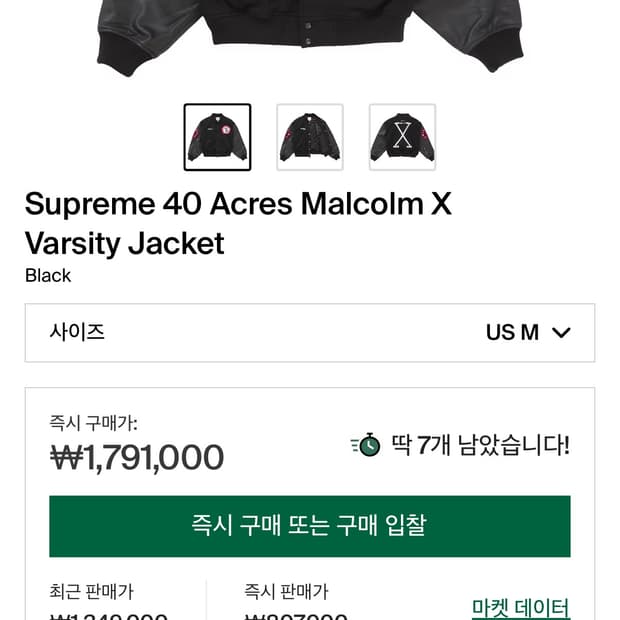Click the price under 즉시 판매가
Viewport: 620px width, 620px height.
coord(296,615)
